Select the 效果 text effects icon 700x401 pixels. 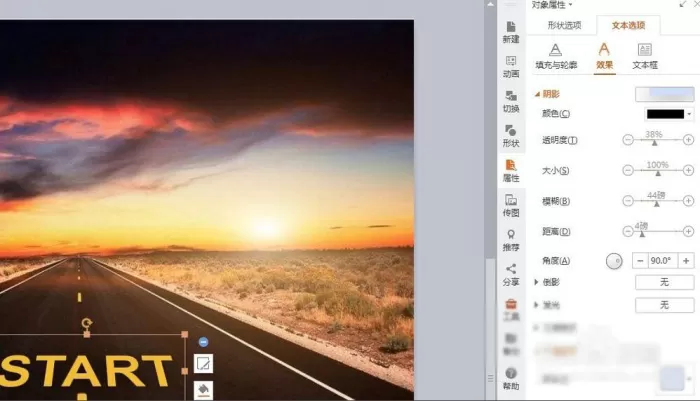click(604, 56)
